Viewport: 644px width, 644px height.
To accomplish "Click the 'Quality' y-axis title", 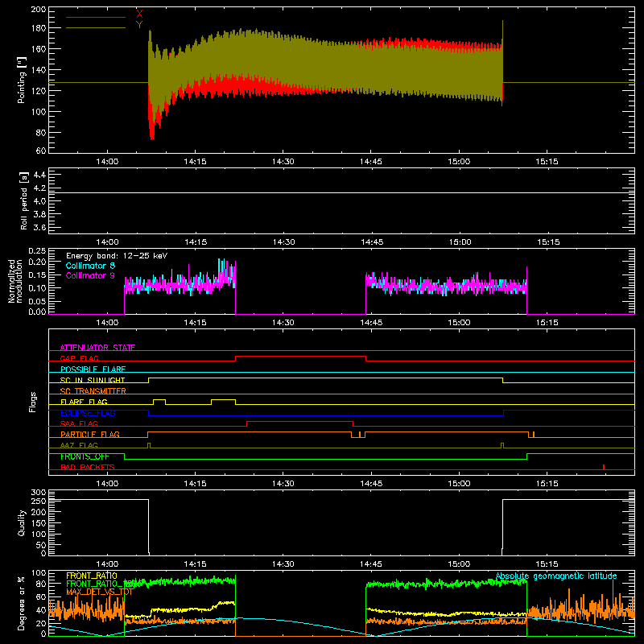I will [22, 522].
